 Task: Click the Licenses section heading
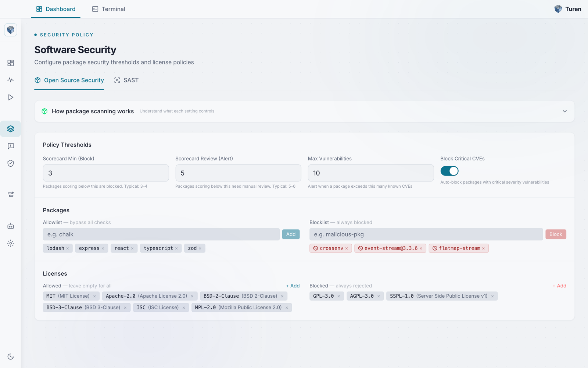[55, 274]
